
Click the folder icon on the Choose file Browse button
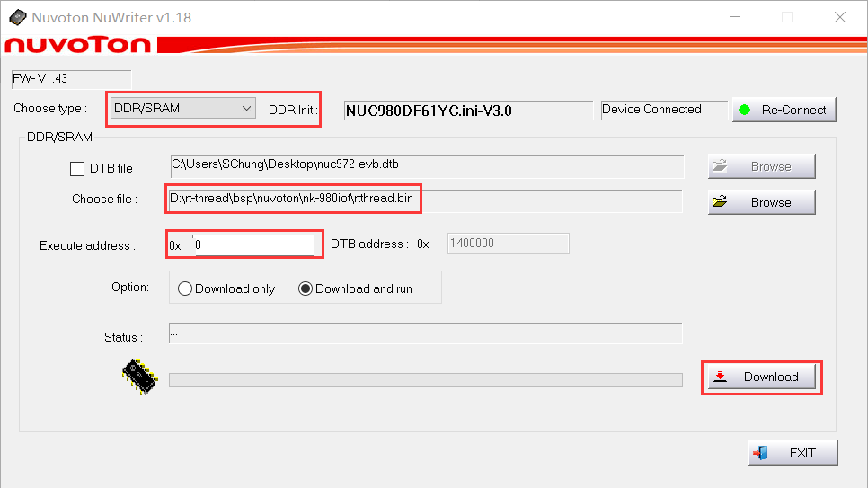(720, 201)
